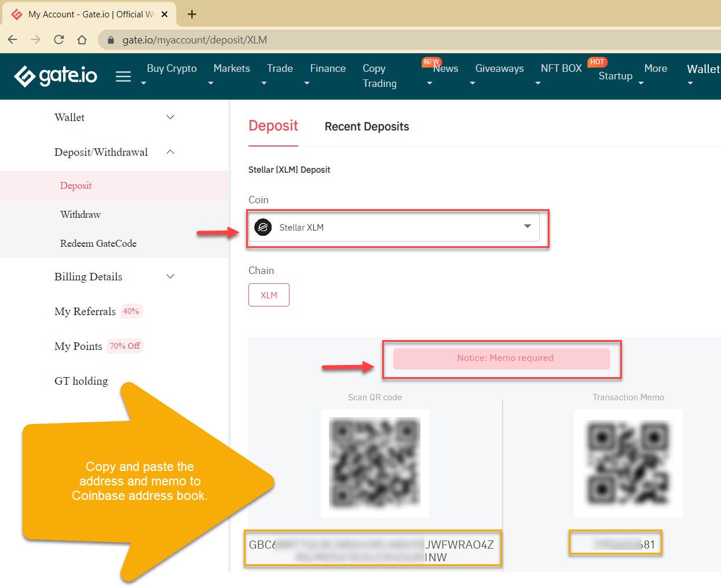Open the Buy Crypto menu
721x588 pixels.
171,68
